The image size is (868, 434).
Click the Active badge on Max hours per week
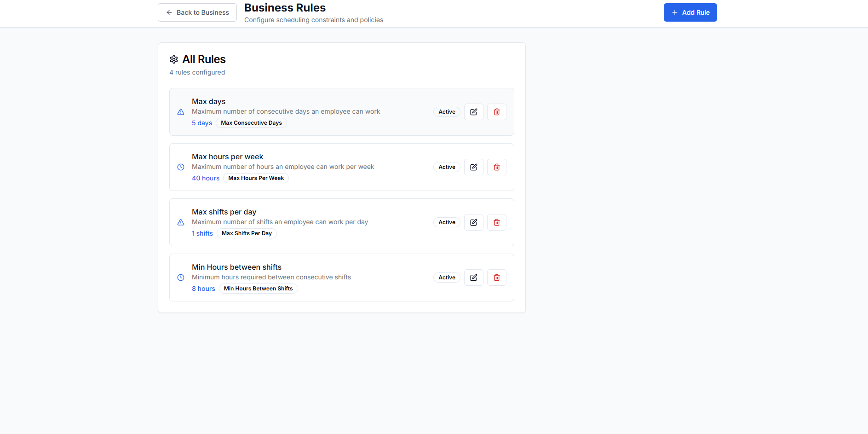tap(447, 167)
